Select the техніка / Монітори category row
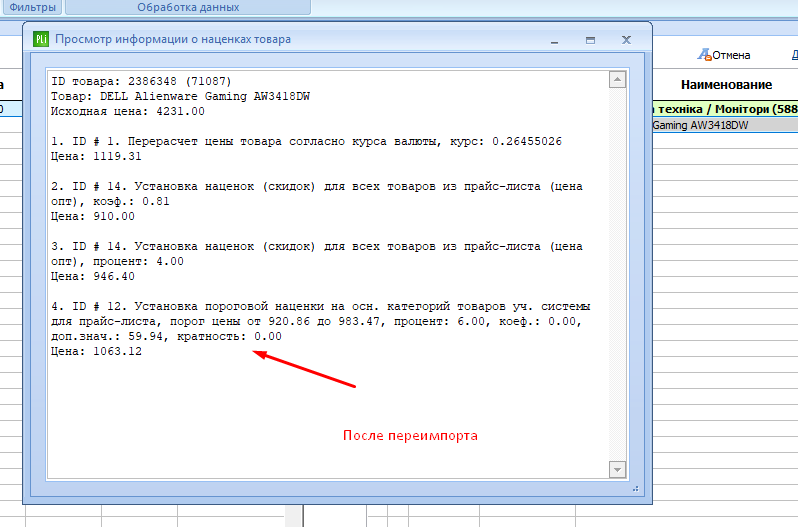Screen dimensions: 798x527 725,109
